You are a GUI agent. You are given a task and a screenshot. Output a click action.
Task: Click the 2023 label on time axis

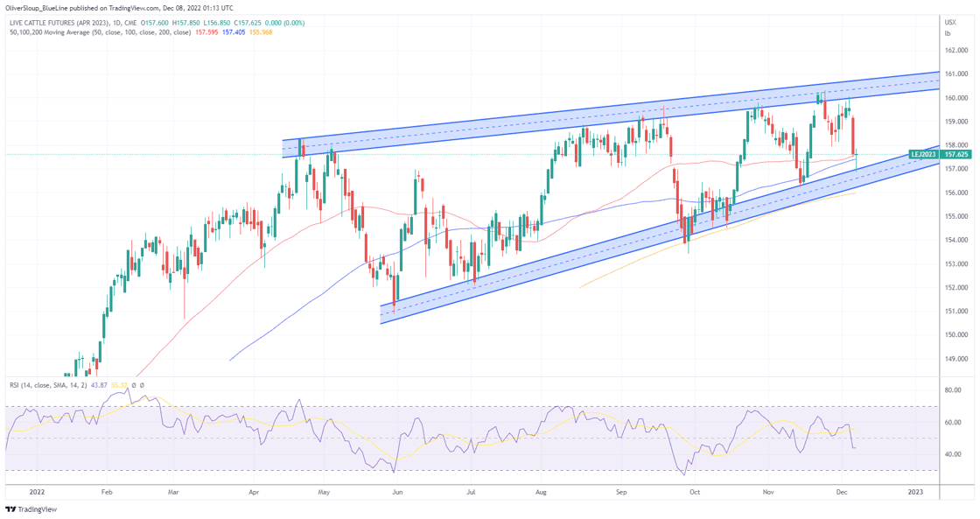[915, 493]
